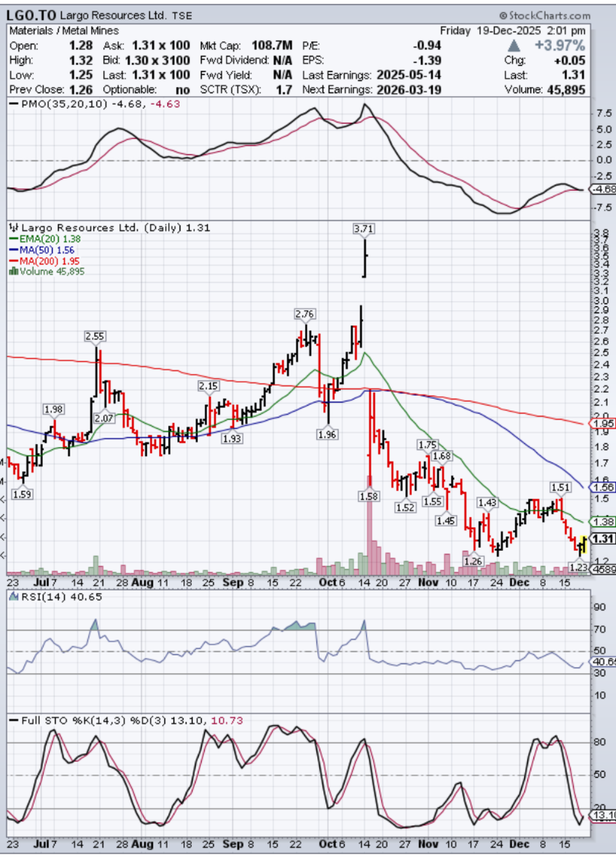The image size is (616, 858).
Task: Select the 2.76 swing high callout
Action: click(305, 314)
